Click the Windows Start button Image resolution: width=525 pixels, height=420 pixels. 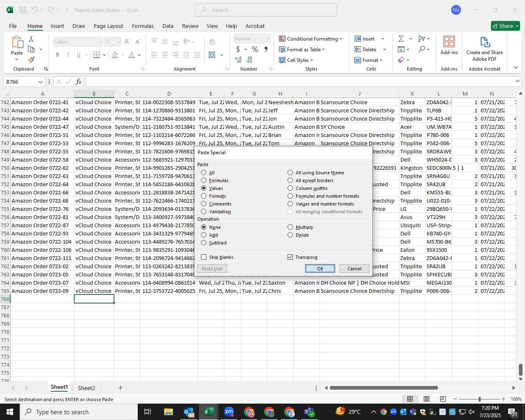[x=10, y=412]
